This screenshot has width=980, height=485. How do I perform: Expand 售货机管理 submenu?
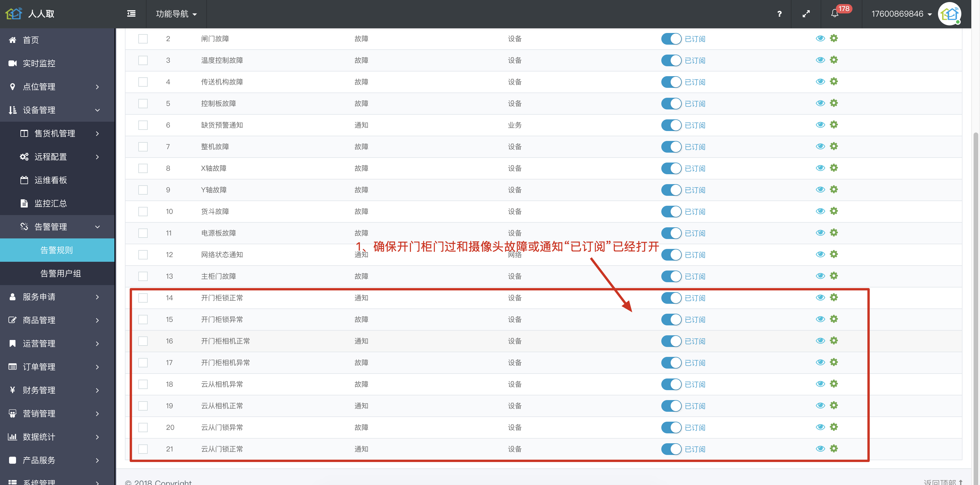tap(57, 134)
